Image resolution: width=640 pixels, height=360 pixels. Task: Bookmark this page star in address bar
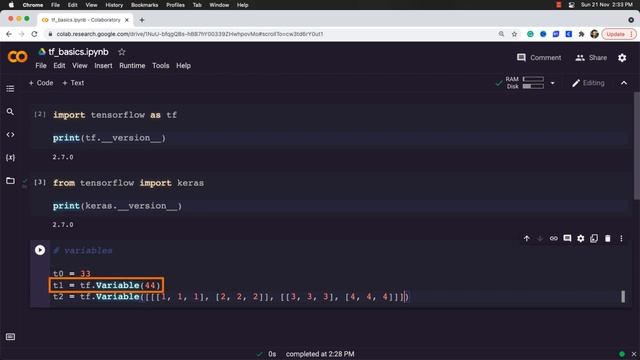click(514, 34)
